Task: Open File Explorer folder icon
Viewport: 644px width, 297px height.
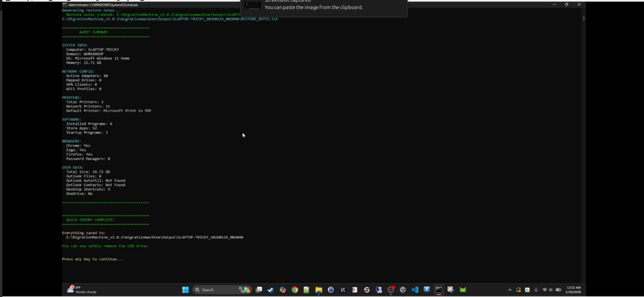Action: point(318,289)
